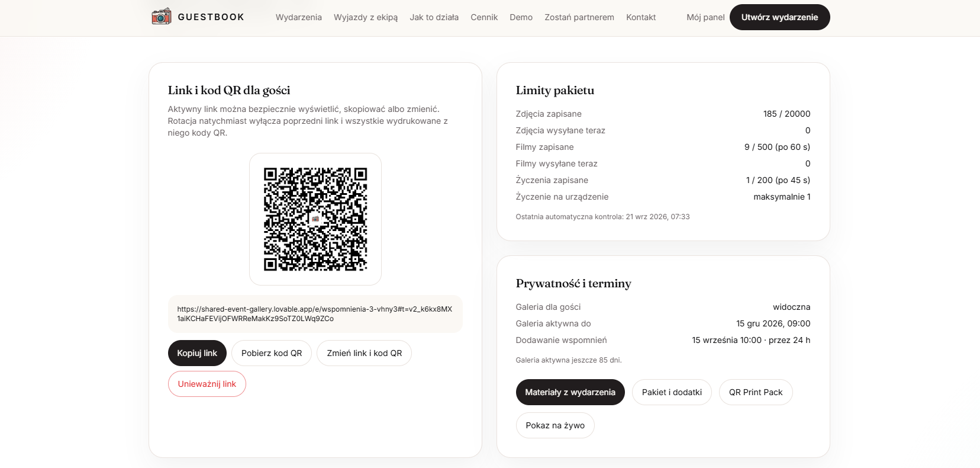Open Kontakt page
Screen dimensions: 980x468
tap(641, 17)
